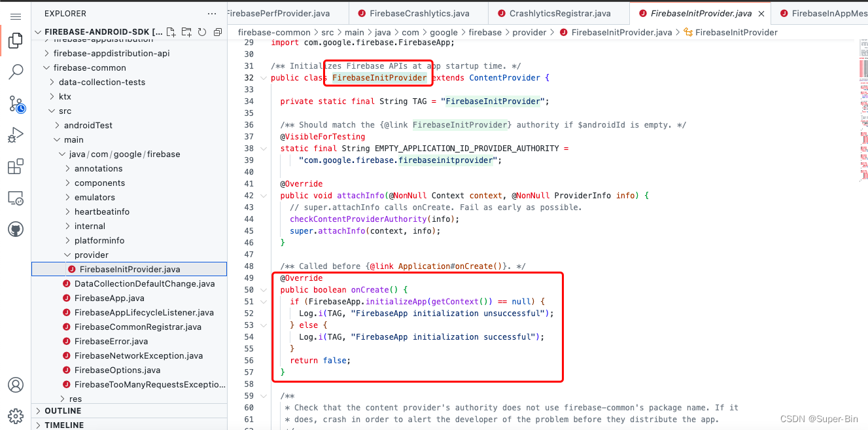Collapse all folders in Explorer
This screenshot has height=430, width=868.
tap(218, 31)
